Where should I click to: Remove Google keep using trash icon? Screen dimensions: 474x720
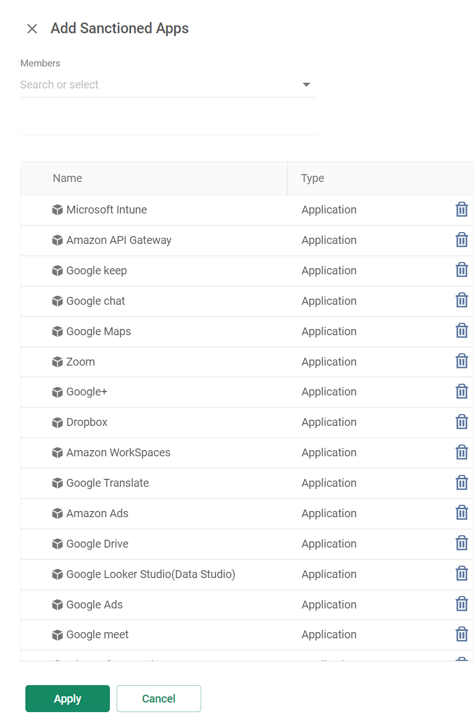[462, 270]
